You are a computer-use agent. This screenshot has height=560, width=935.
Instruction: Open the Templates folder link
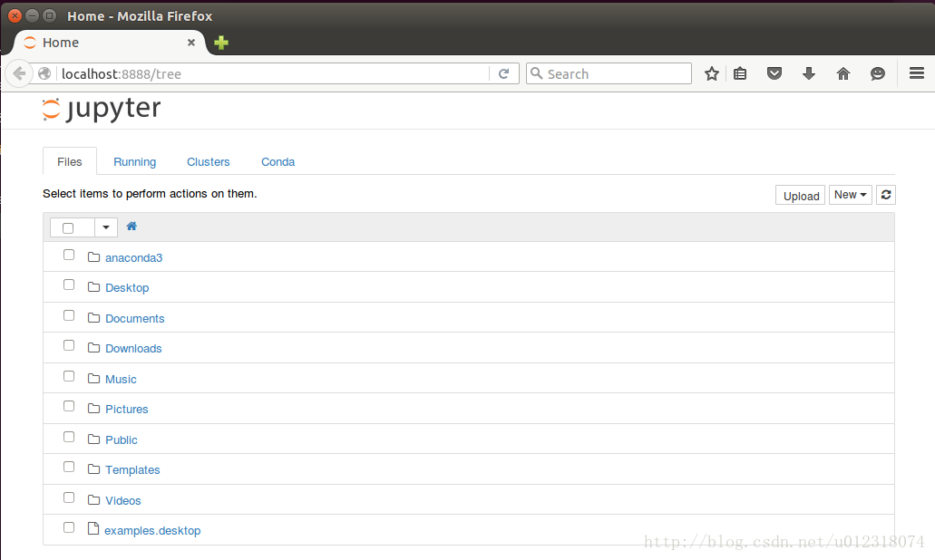pyautogui.click(x=132, y=470)
